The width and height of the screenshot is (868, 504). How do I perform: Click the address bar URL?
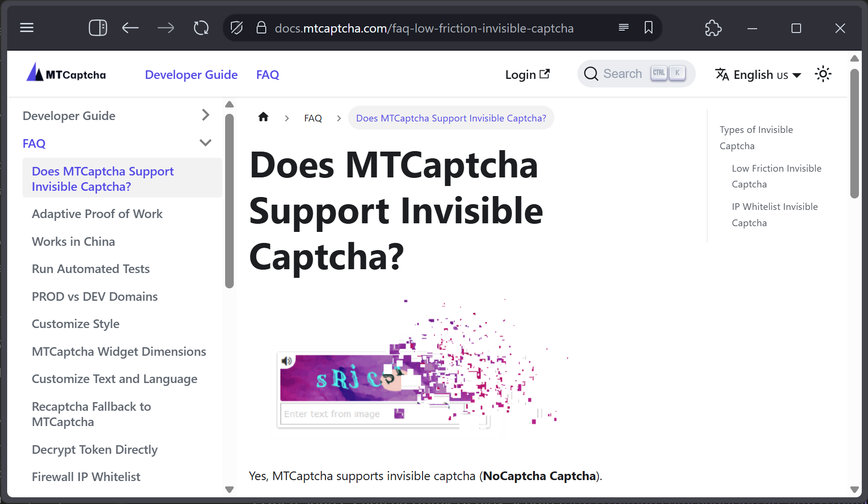pos(424,28)
